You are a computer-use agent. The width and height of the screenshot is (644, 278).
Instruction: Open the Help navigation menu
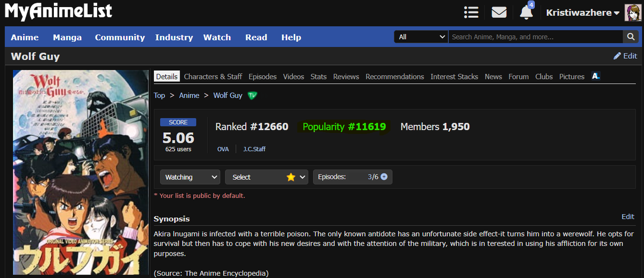click(291, 37)
